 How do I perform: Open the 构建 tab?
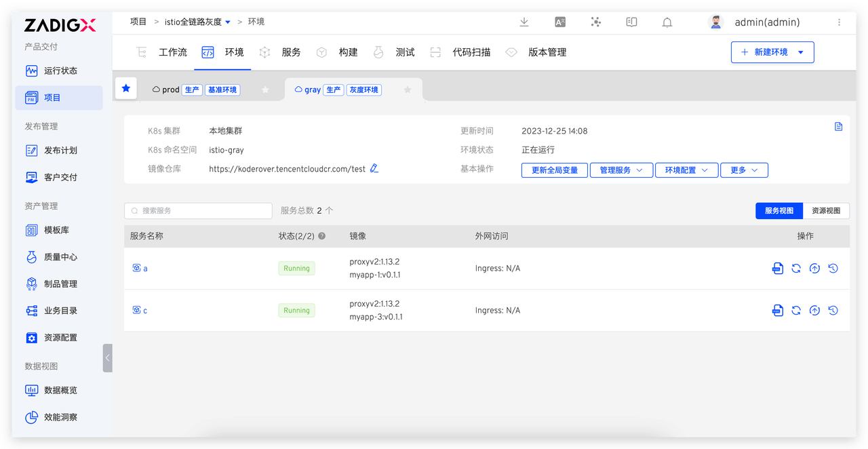(x=348, y=52)
